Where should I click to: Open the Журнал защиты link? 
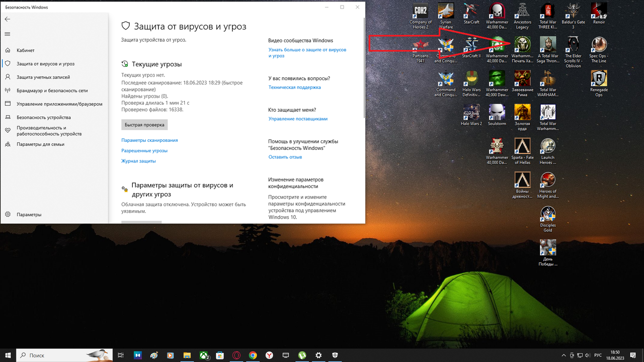point(138,161)
